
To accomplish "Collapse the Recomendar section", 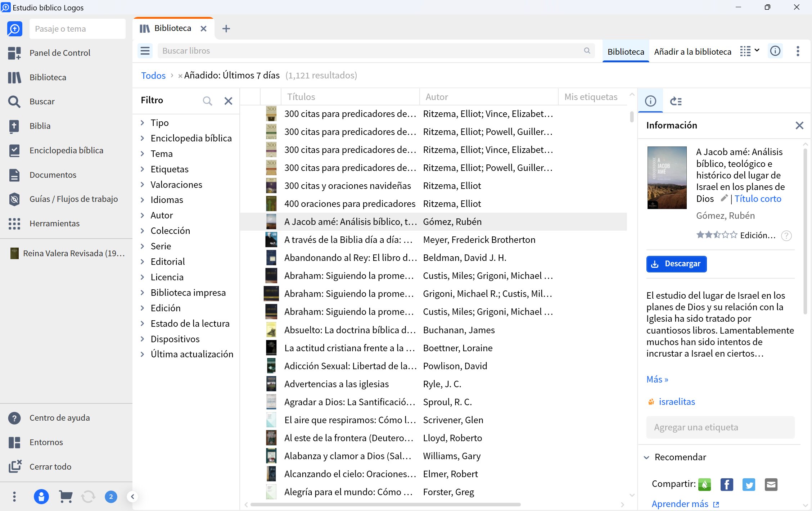I will click(647, 457).
